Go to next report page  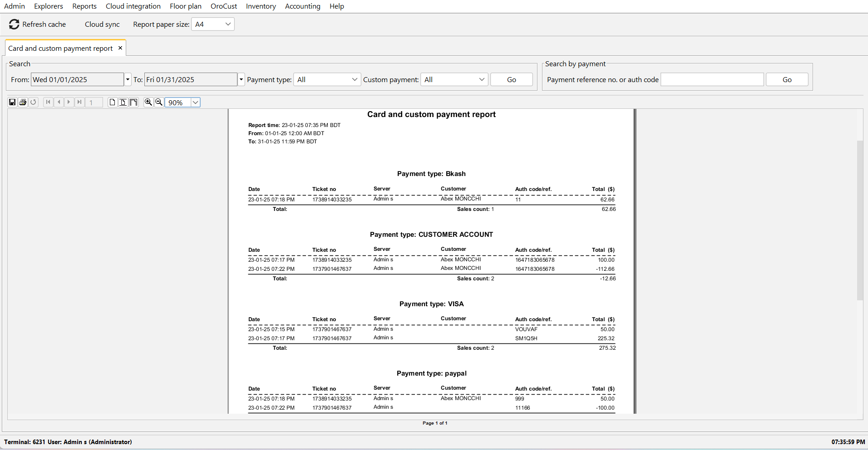coord(69,102)
